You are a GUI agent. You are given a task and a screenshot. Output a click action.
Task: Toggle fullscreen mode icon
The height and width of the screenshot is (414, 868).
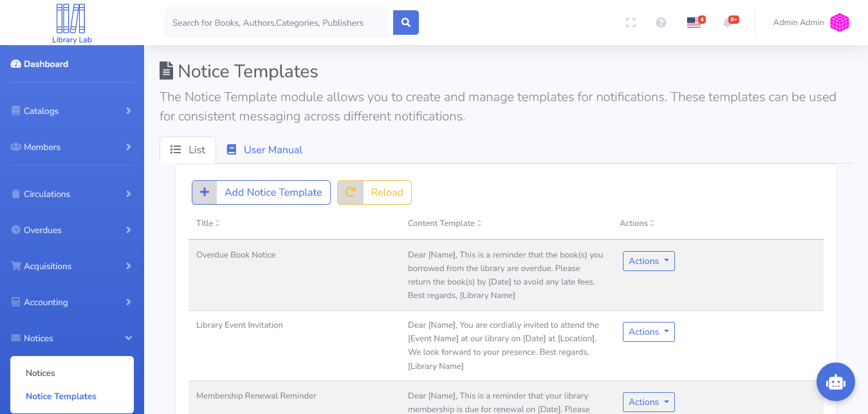coord(631,23)
